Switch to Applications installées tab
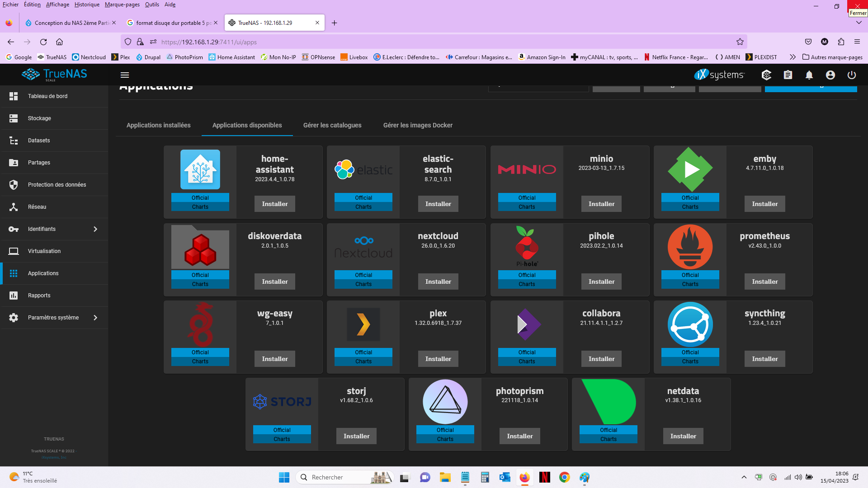This screenshot has width=868, height=488. [x=158, y=125]
